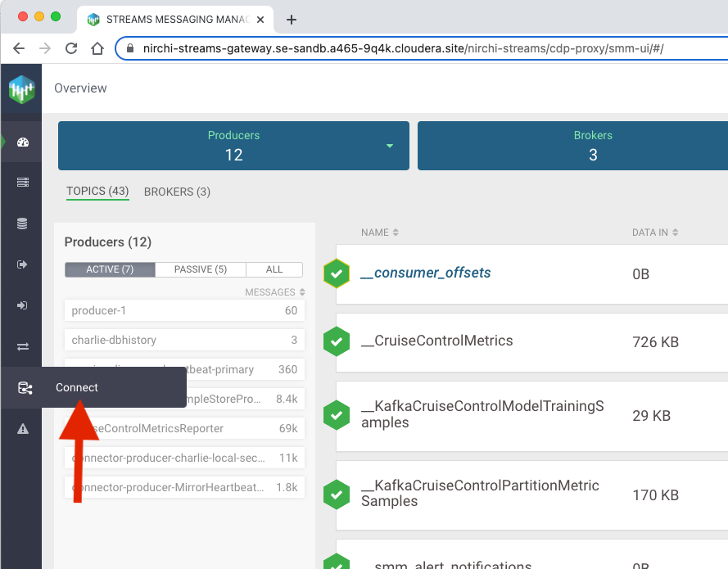Screen dimensions: 728x569
Task: Open a new browser tab
Action: pyautogui.click(x=291, y=20)
